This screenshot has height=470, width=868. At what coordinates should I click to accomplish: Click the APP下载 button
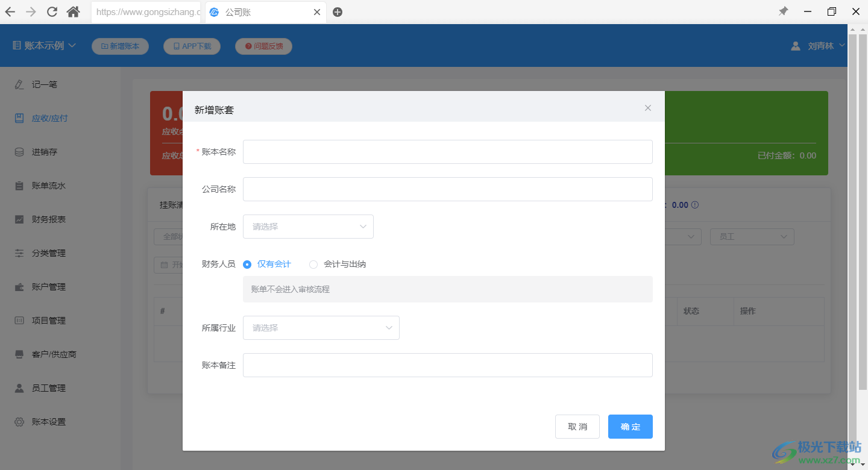192,46
